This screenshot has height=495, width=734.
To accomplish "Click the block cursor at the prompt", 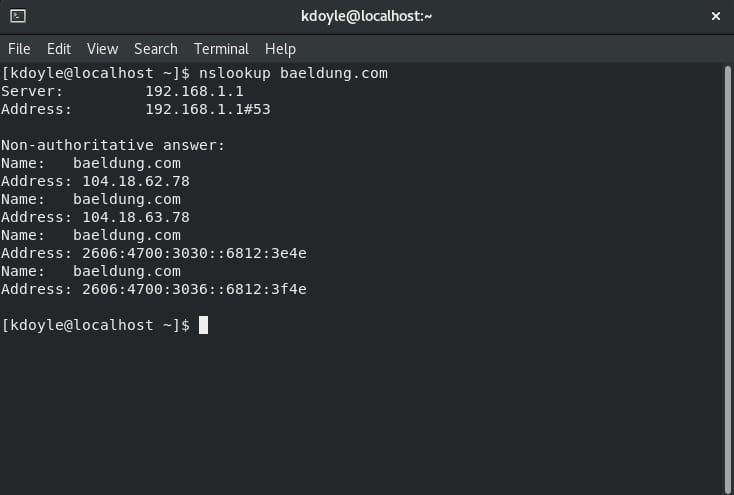I will [203, 325].
